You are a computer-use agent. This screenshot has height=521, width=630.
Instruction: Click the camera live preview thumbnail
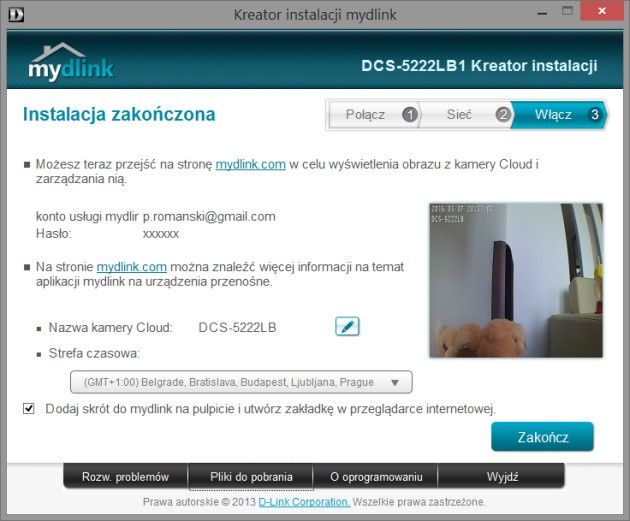(x=516, y=280)
